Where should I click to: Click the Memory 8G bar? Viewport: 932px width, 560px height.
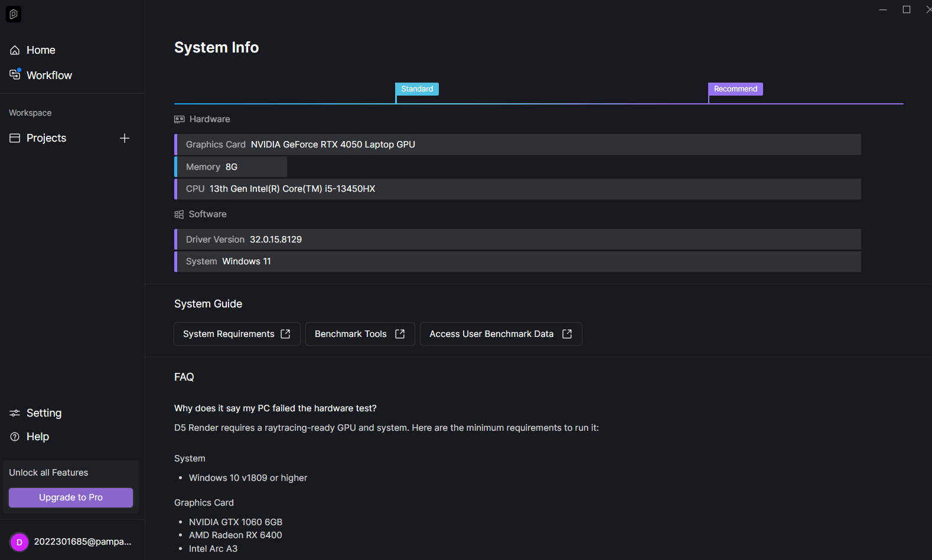pos(230,167)
